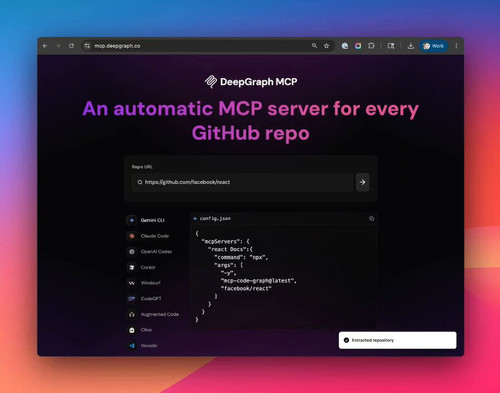The width and height of the screenshot is (500, 393).
Task: Click the Vscode icon
Action: tap(132, 346)
